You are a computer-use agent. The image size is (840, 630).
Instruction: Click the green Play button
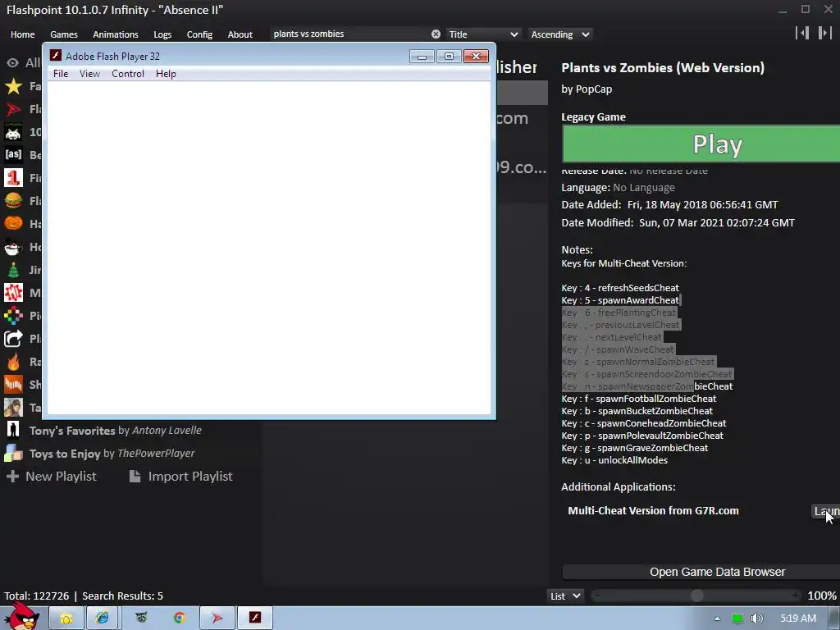[x=701, y=144]
